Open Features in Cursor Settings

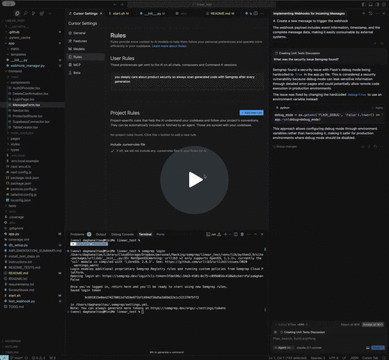coord(80,41)
